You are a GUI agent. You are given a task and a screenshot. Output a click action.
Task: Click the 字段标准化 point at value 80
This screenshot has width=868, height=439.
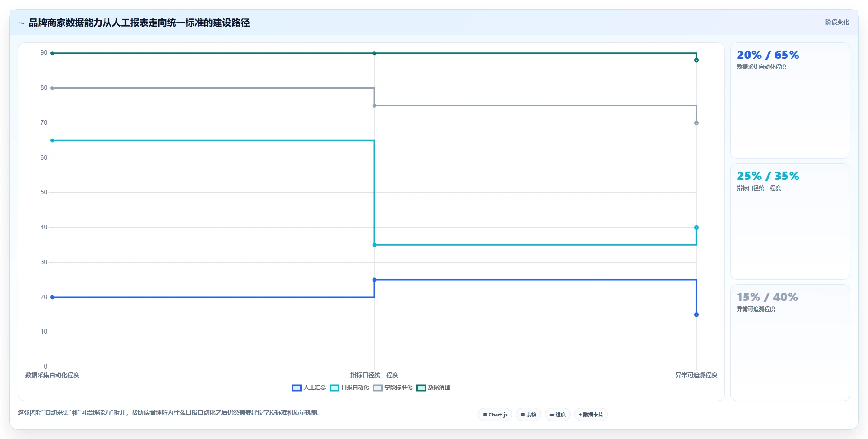(x=52, y=88)
